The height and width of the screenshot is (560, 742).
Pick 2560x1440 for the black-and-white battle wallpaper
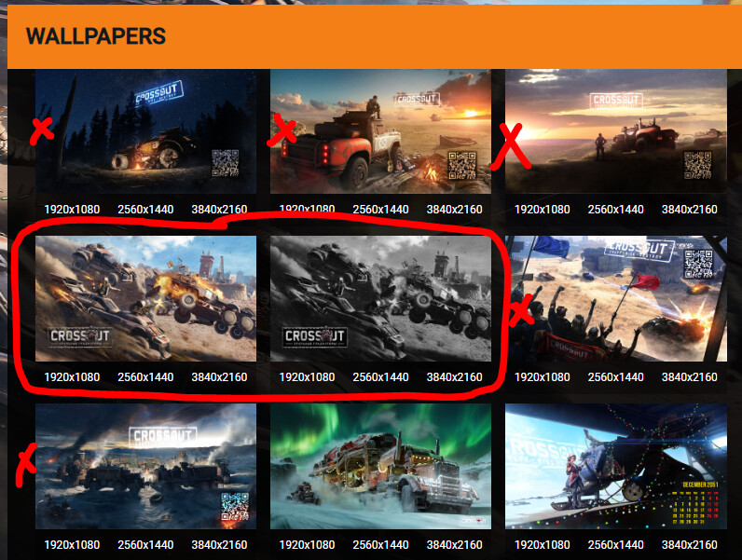click(x=380, y=377)
